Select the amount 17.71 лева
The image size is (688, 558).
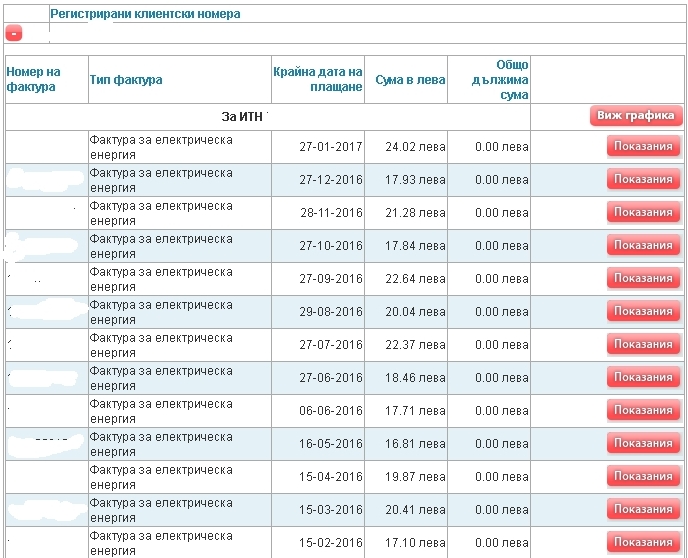(x=416, y=411)
